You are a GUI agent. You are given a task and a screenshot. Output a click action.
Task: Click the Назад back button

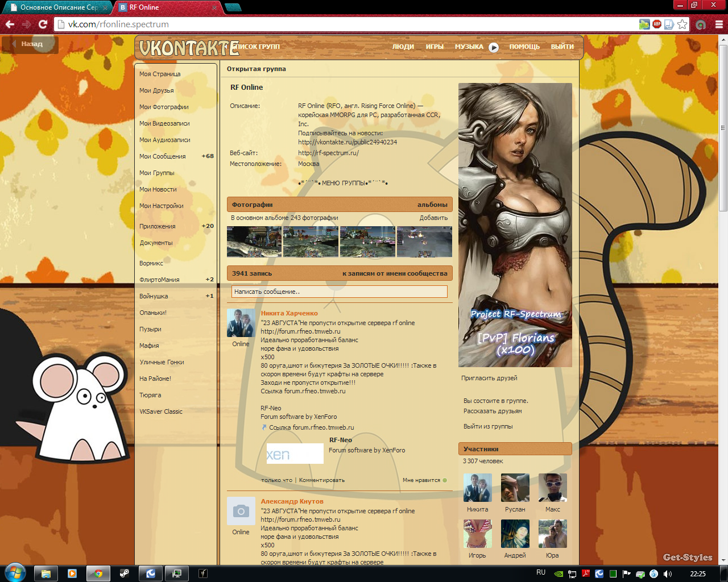click(x=30, y=44)
